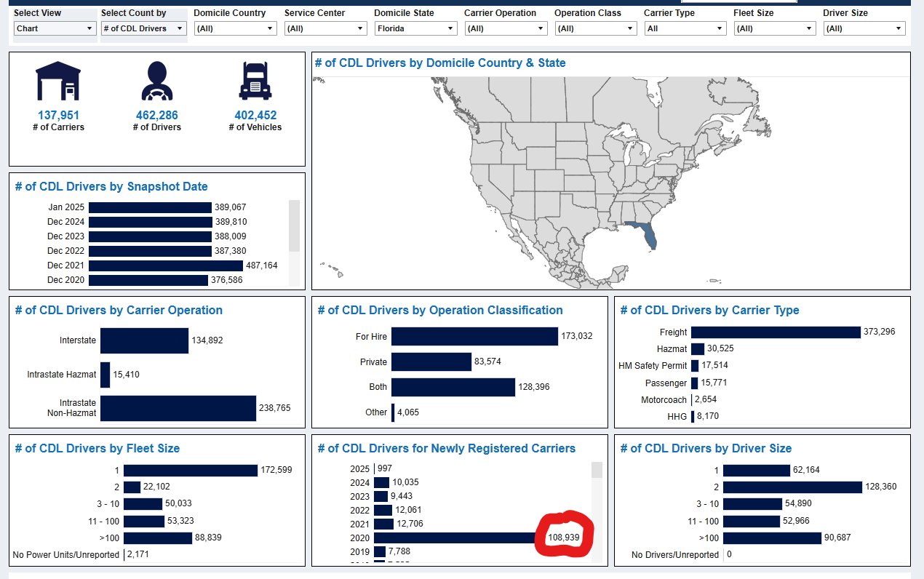Open the Select View dropdown
Screen dimensions: 924x579
[55, 28]
